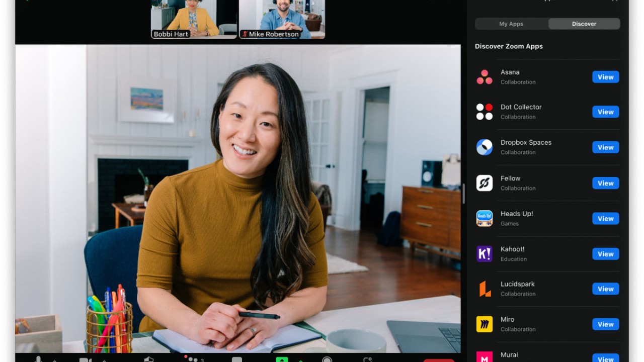The height and width of the screenshot is (362, 644).
Task: Select the Fellow app icon
Action: 484,183
